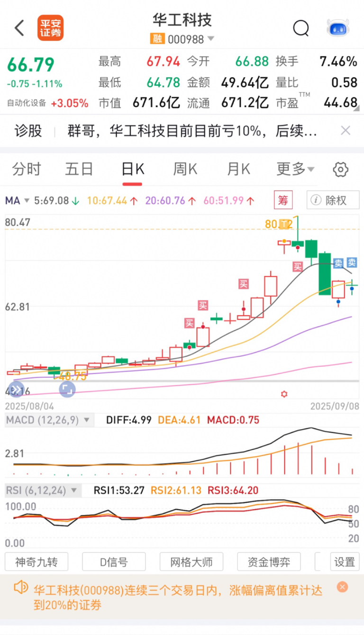The height and width of the screenshot is (635, 364).
Task: Open the 平安证券 logo
Action: pyautogui.click(x=50, y=28)
